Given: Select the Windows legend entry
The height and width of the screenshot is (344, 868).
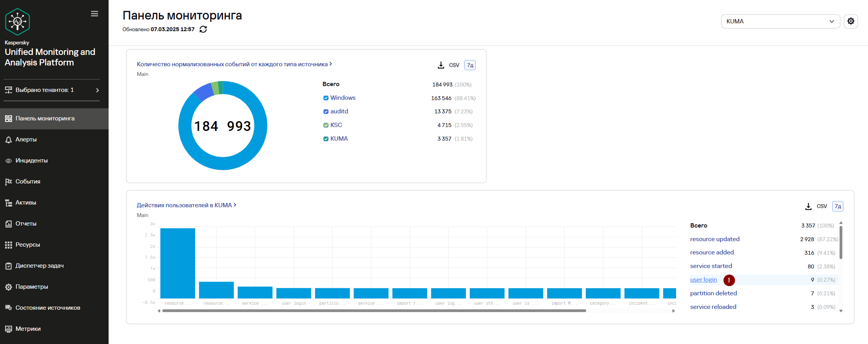Looking at the screenshot, I should click(x=343, y=98).
